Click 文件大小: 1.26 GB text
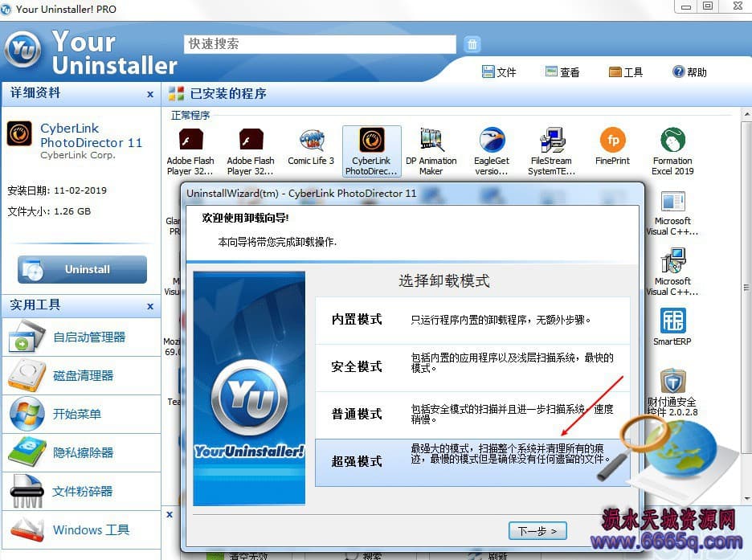Viewport: 752px width, 560px height. point(49,211)
